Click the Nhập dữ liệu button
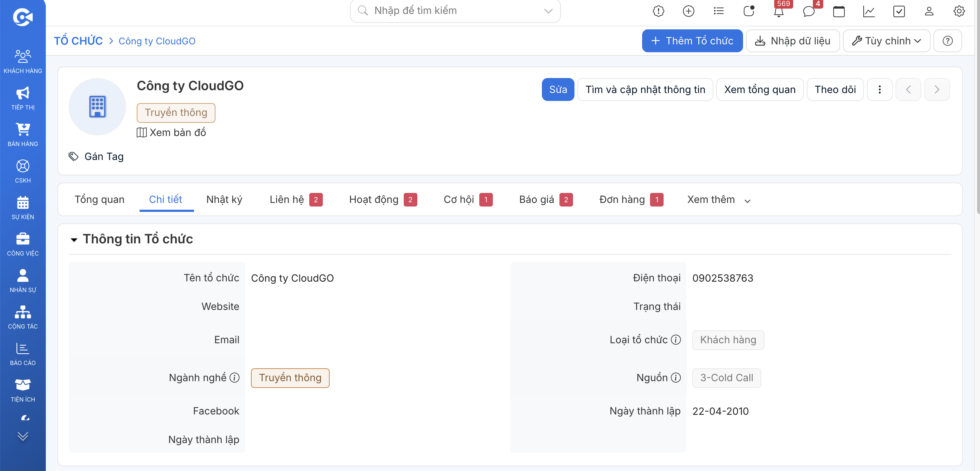The width and height of the screenshot is (980, 471). coord(792,41)
